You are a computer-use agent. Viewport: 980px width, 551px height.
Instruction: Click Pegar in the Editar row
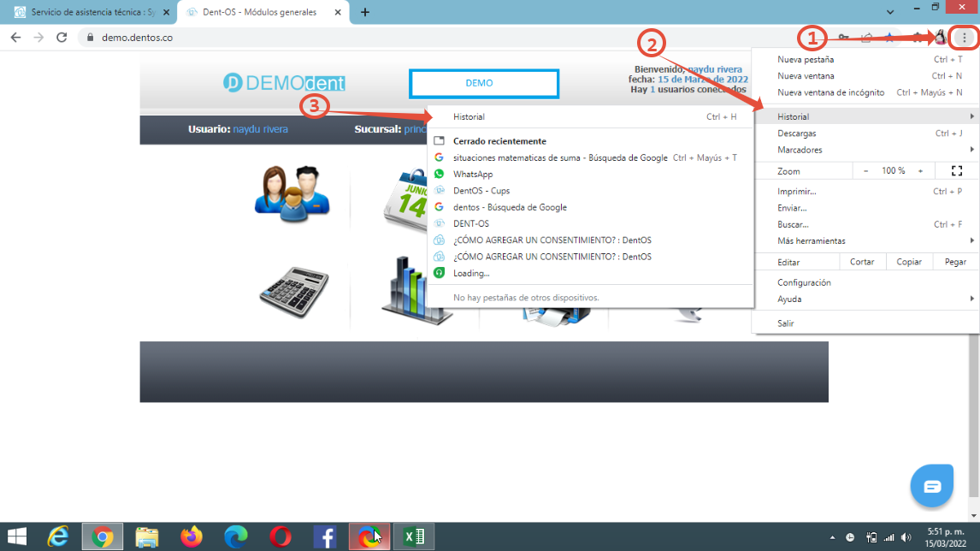(955, 262)
